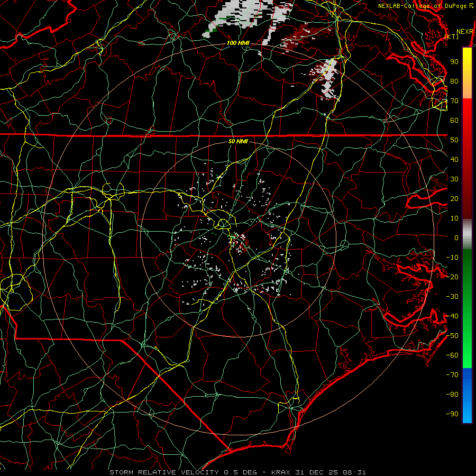Viewport: 476px width, 476px height.
Task: Click the 60 value on velocity scale
Action: click(454, 121)
